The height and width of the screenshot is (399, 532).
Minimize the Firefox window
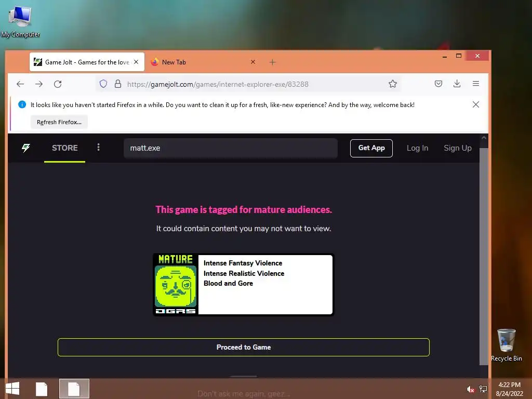[x=445, y=56]
